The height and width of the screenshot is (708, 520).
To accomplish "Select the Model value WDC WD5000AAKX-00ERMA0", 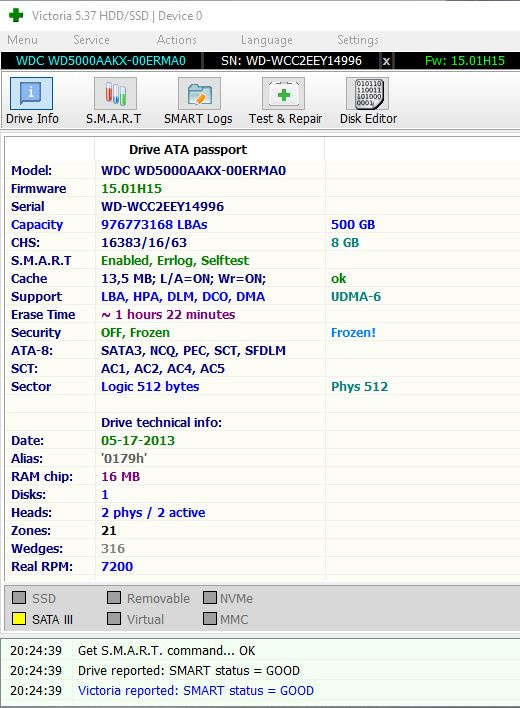I will click(x=193, y=171).
